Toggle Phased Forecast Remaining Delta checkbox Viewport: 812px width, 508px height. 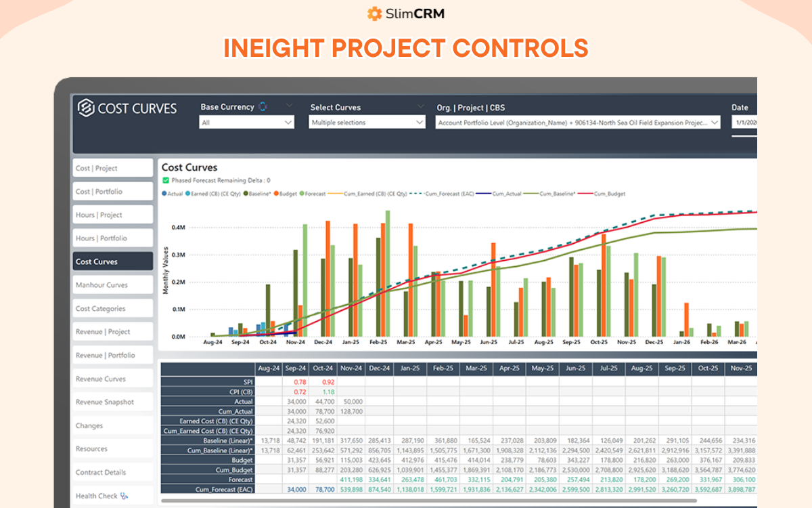tap(166, 181)
